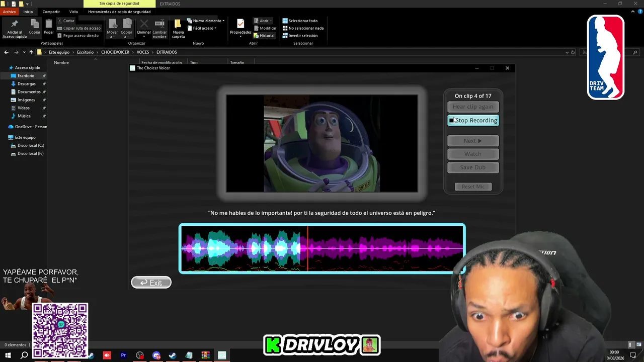Open Historial in the Abrir group

click(264, 36)
